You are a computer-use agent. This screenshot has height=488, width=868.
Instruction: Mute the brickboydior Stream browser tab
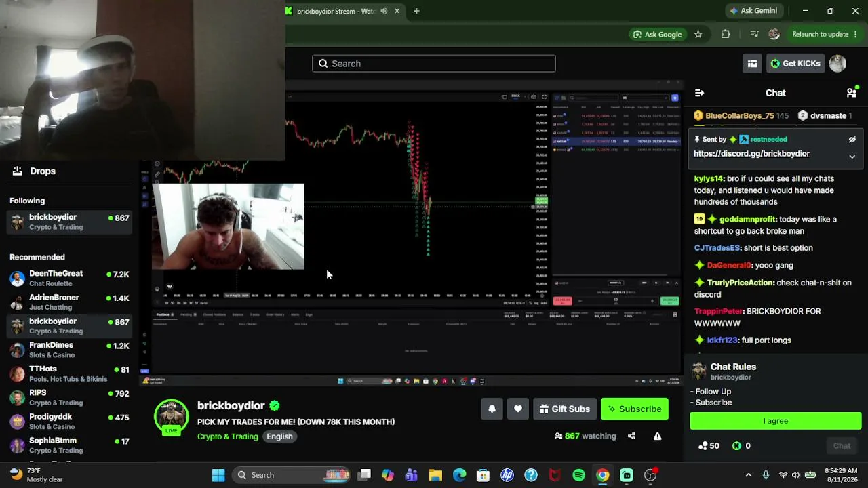tap(384, 11)
